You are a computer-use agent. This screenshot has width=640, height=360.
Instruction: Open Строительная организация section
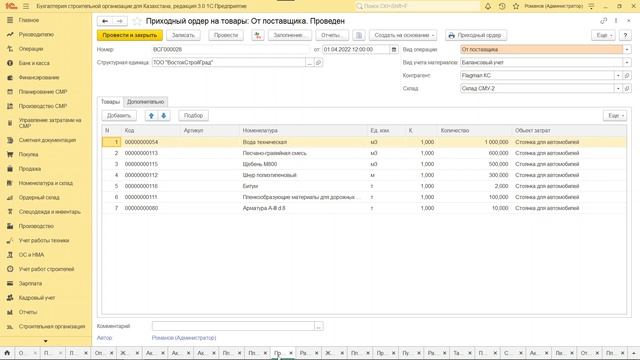[52, 327]
